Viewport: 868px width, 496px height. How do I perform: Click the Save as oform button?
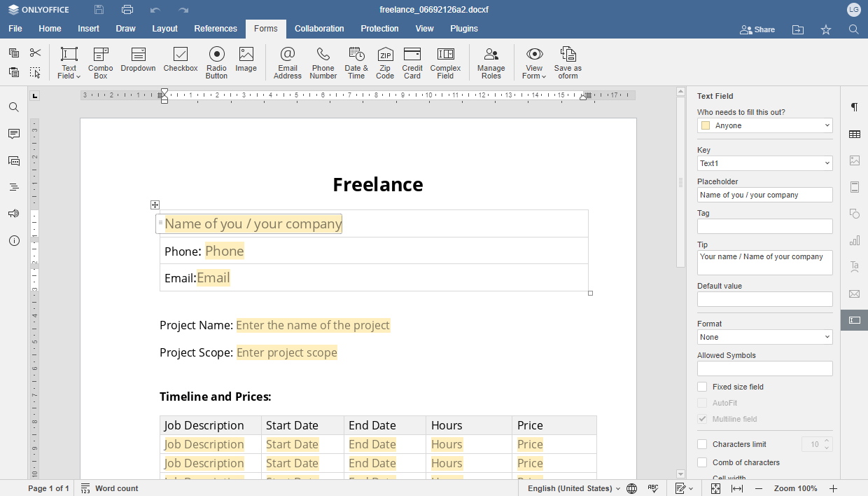(x=568, y=62)
